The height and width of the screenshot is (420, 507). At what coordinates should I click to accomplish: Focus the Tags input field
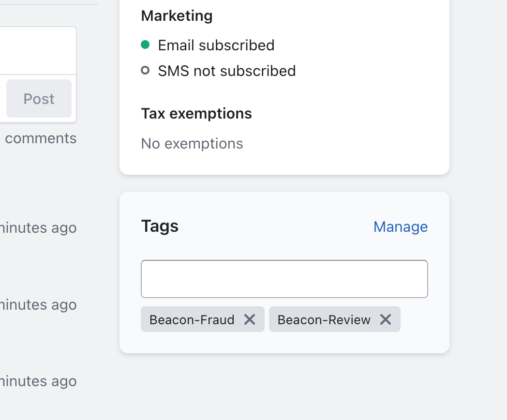(x=284, y=279)
